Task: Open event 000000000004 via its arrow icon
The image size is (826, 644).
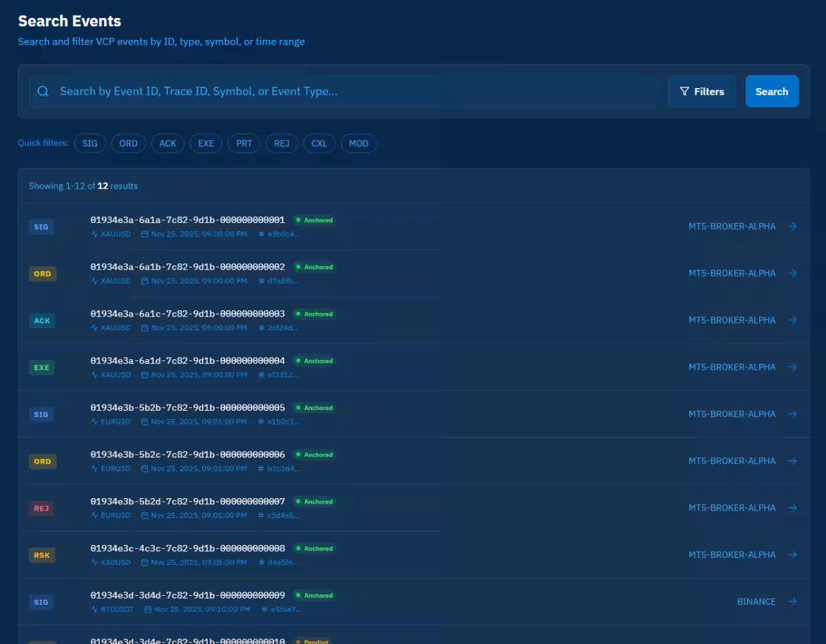Action: (x=792, y=367)
